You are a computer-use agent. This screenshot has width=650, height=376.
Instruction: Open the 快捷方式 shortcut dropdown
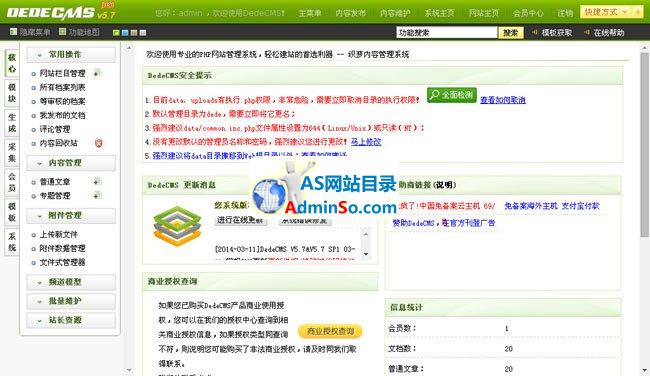(606, 12)
